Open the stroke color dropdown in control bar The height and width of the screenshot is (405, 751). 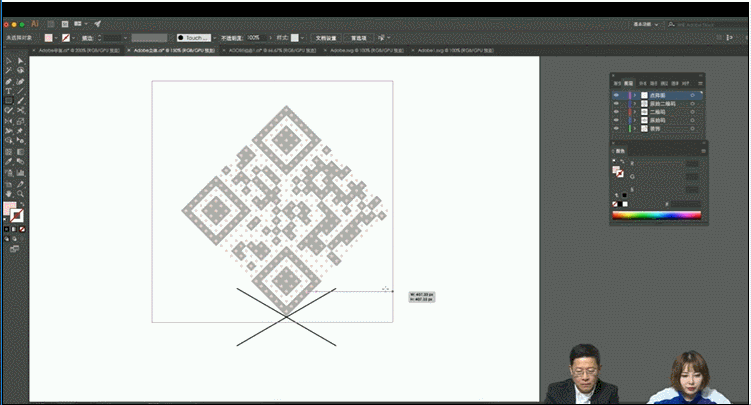pos(73,38)
